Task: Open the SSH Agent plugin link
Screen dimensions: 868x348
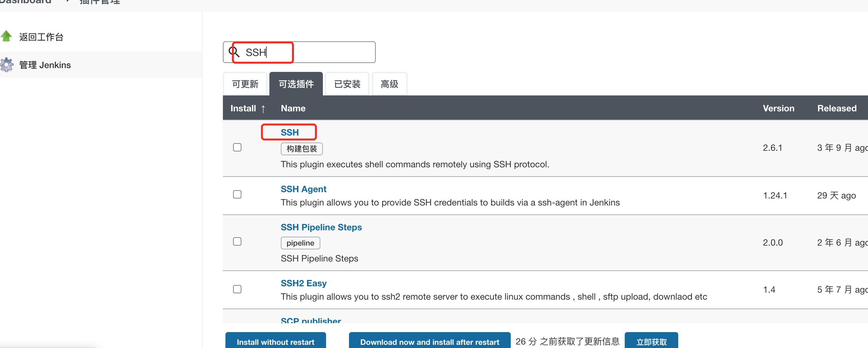Action: (303, 189)
